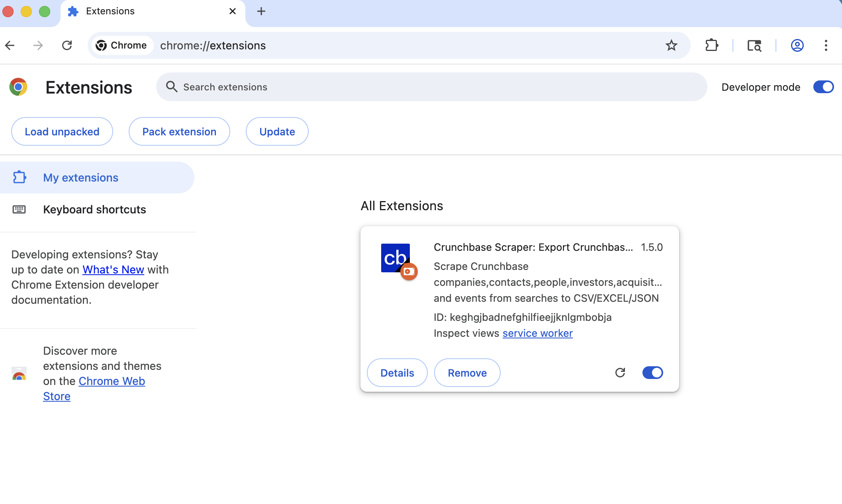Click the forward navigation arrow
Image resolution: width=842 pixels, height=504 pixels.
point(38,45)
